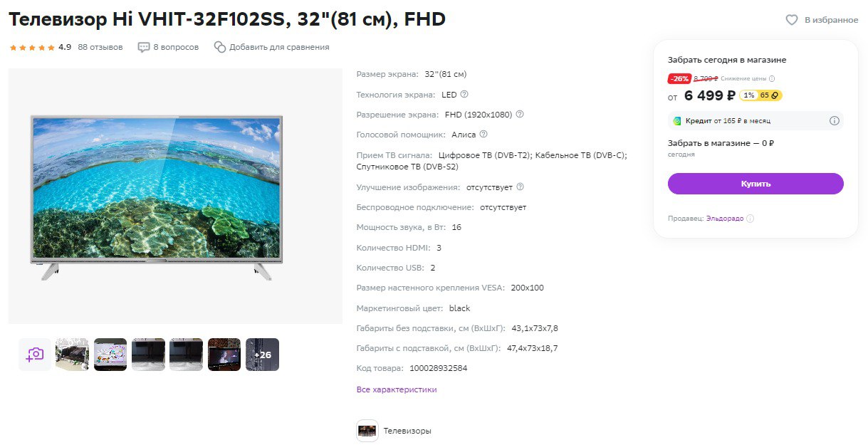
Task: Click the add photo camera icon
Action: [x=35, y=355]
